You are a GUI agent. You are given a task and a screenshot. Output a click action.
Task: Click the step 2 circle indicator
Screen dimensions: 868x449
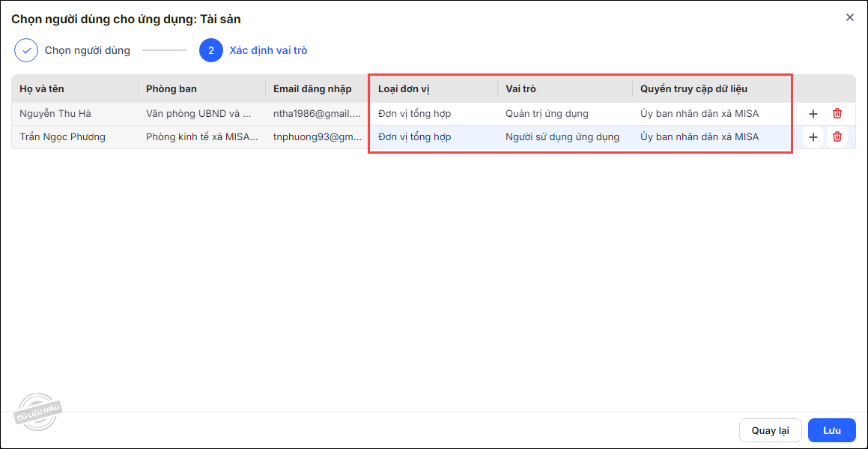[211, 50]
